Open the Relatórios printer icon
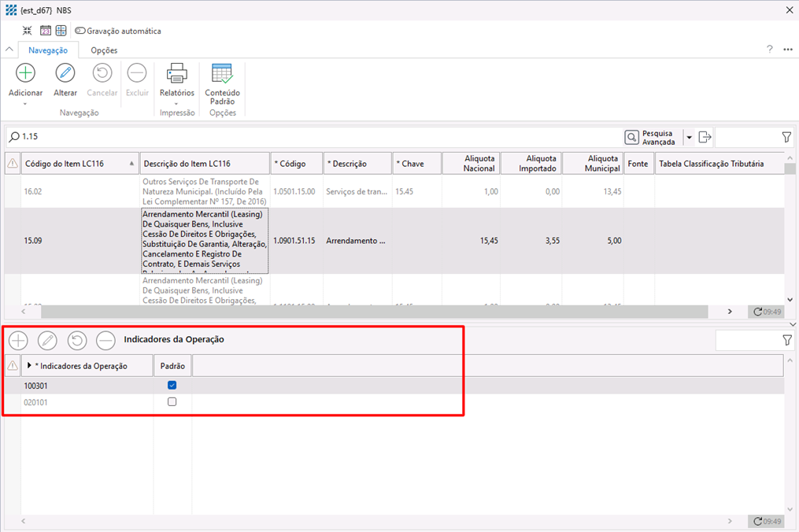Screen dimensions: 799x532 coord(176,73)
